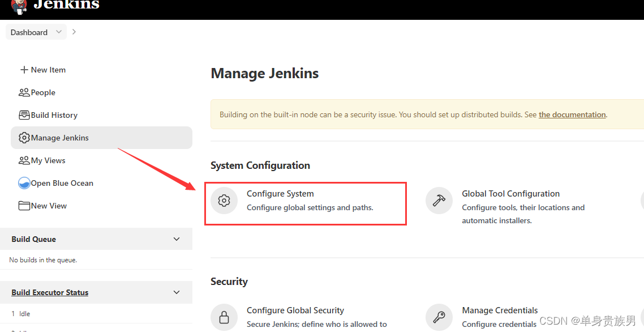The image size is (644, 332).
Task: Click the People icon in sidebar
Action: tap(24, 92)
